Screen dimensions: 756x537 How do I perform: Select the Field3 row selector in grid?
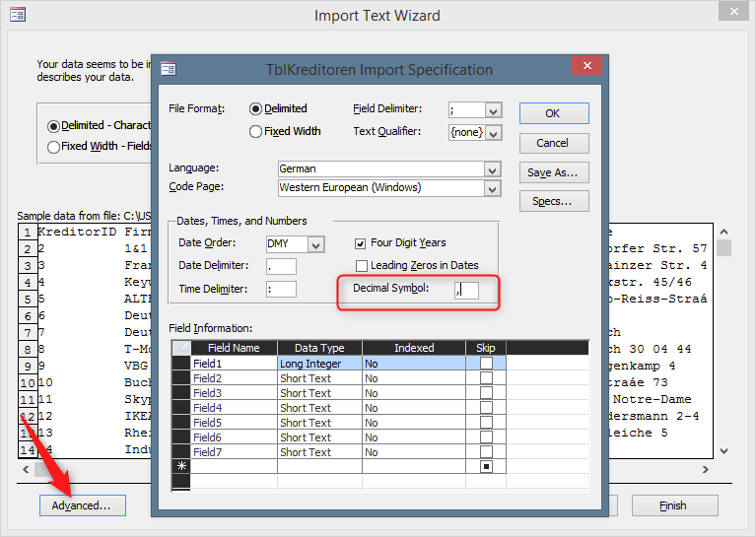point(181,393)
